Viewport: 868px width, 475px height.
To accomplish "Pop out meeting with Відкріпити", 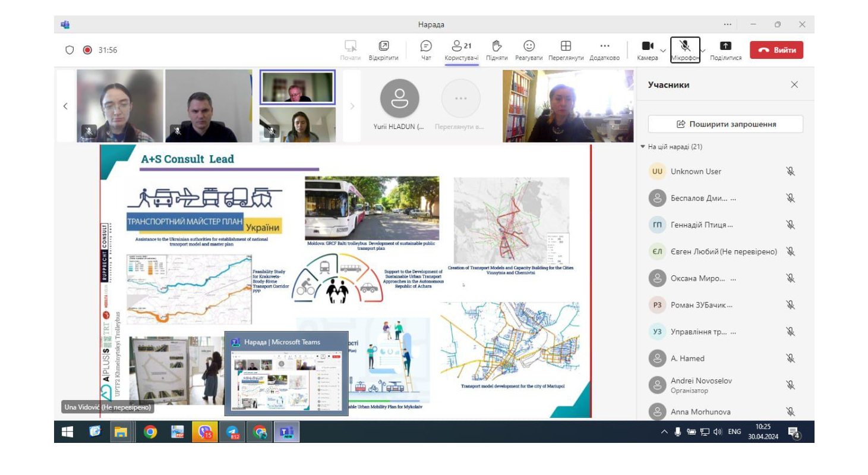I will click(383, 50).
